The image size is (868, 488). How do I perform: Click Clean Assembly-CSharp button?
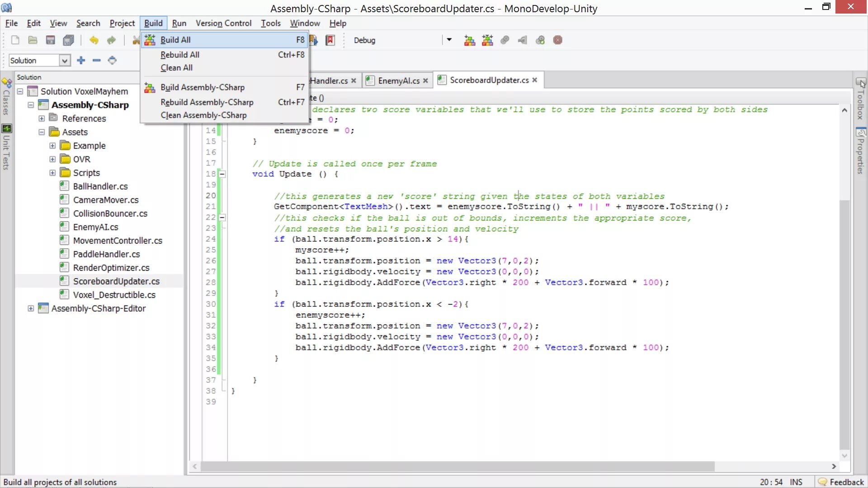(x=203, y=115)
